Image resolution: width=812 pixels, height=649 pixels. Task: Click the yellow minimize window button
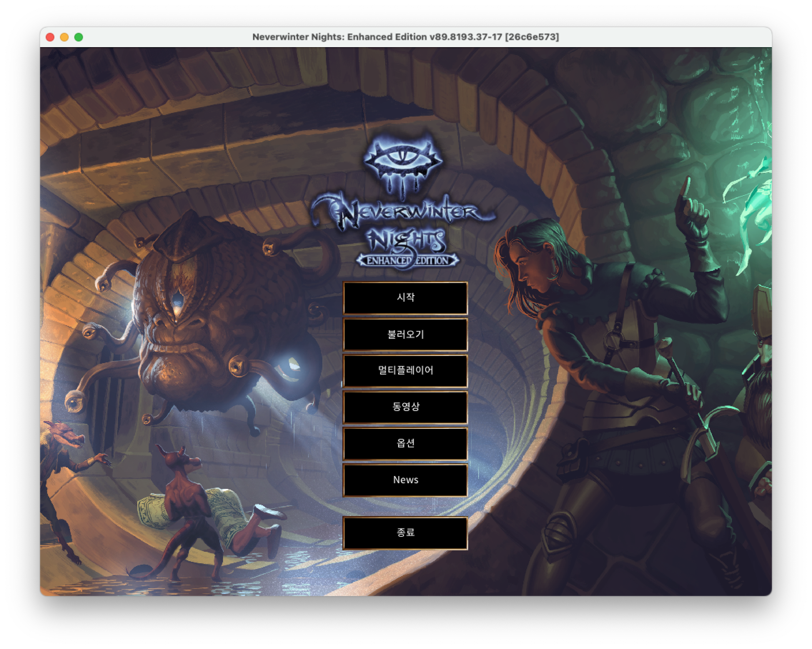(64, 37)
